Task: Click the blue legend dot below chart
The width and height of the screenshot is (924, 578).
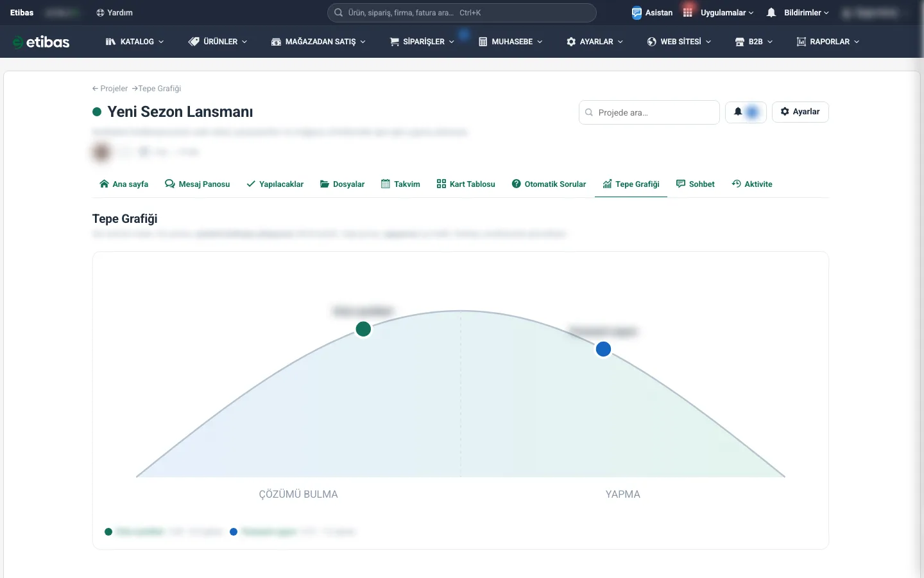Action: pos(234,532)
